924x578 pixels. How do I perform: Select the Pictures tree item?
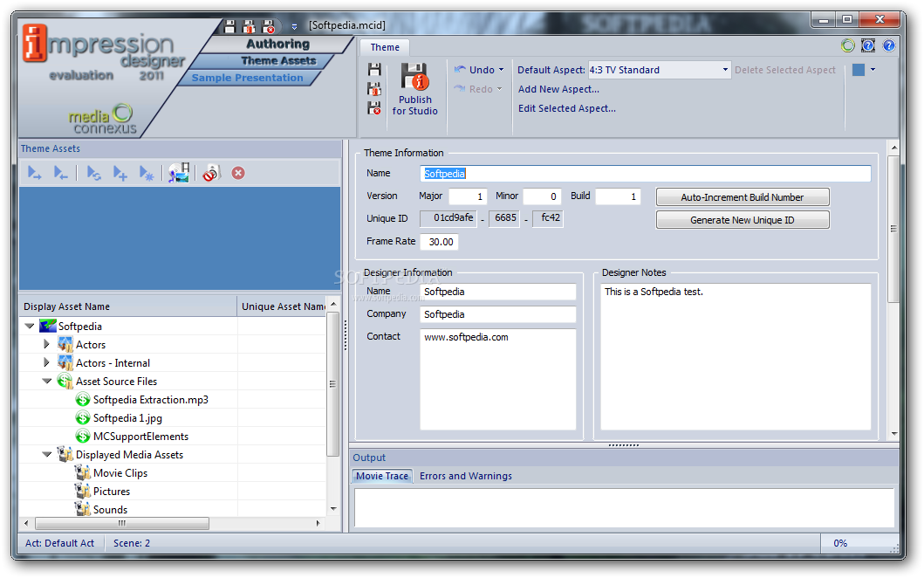[x=112, y=492]
